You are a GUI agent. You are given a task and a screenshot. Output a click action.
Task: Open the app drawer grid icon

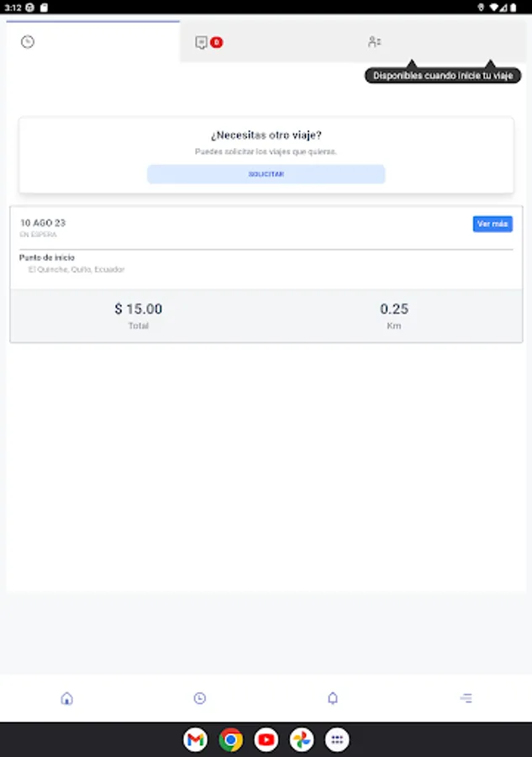337,739
